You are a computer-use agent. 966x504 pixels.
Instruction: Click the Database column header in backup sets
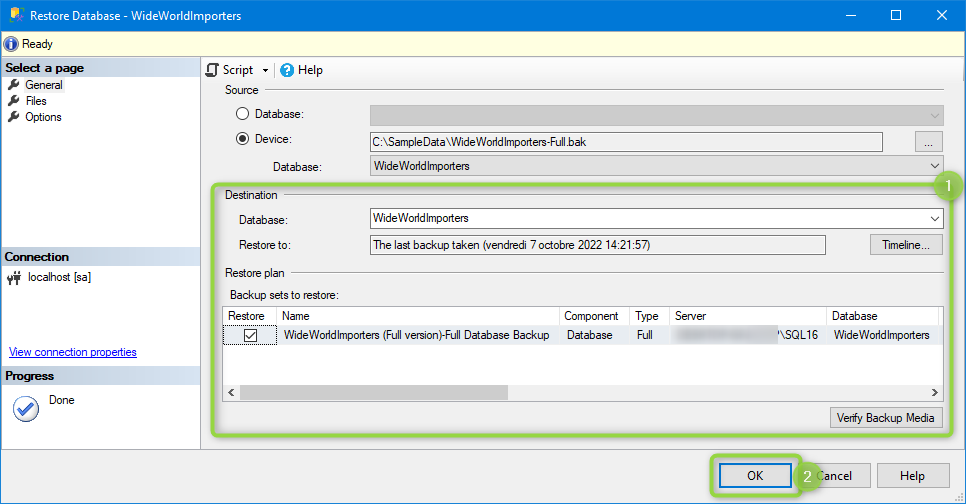pos(882,316)
